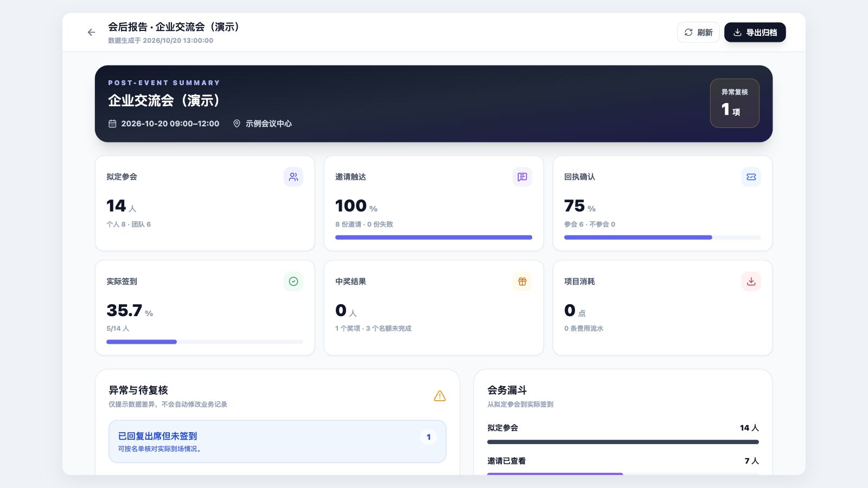This screenshot has width=868, height=488.
Task: Click the funnel value 7 人
Action: 751,461
